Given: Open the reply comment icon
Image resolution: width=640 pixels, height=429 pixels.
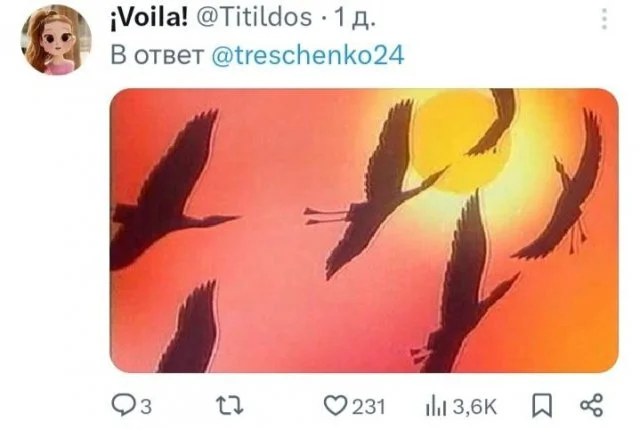Looking at the screenshot, I should (122, 406).
